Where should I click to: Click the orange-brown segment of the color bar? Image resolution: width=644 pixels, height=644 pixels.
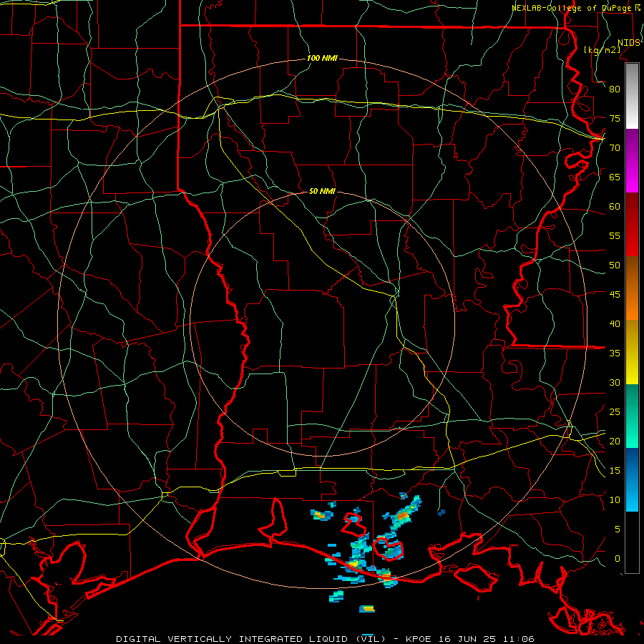(x=632, y=288)
